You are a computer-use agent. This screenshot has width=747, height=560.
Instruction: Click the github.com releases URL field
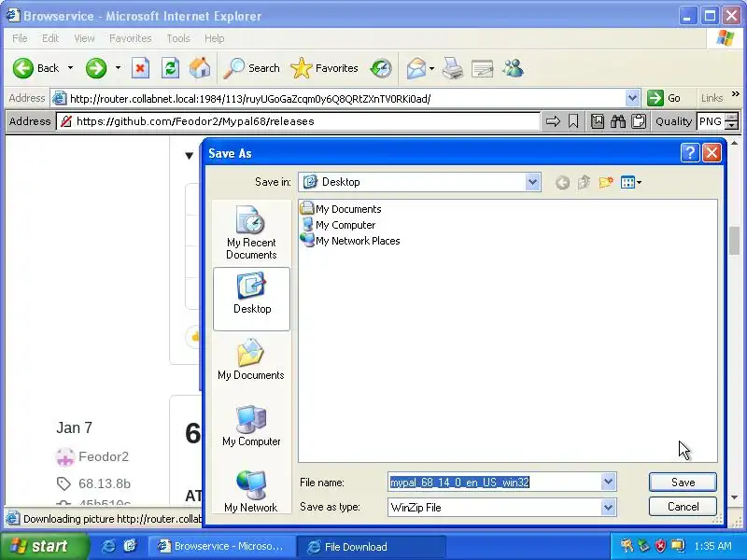tap(298, 121)
